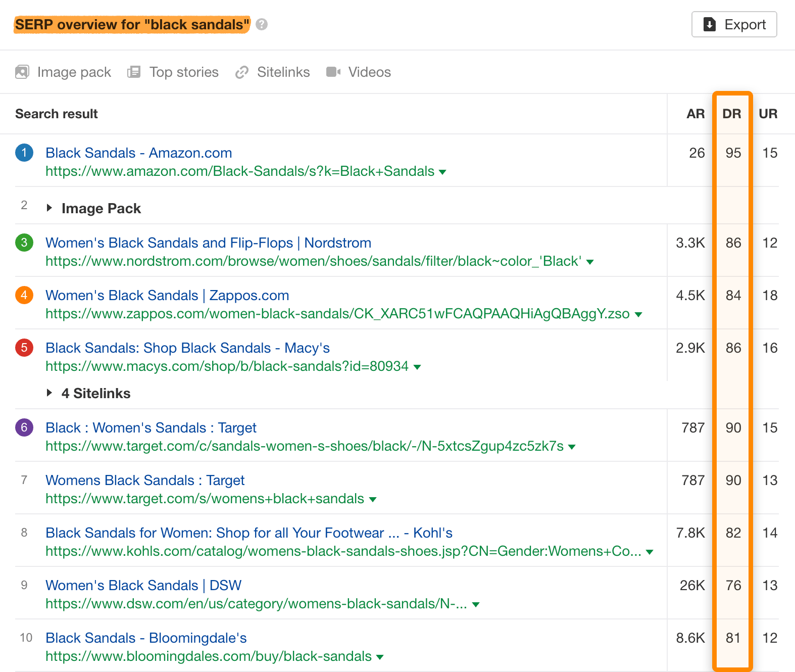The width and height of the screenshot is (795, 672).
Task: Click the purple position 6 badge
Action: coord(24,427)
